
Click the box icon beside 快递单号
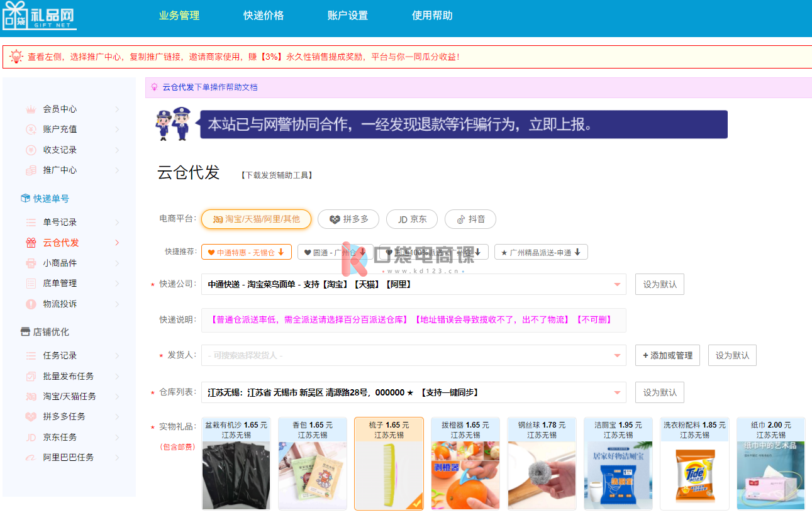tap(26, 199)
